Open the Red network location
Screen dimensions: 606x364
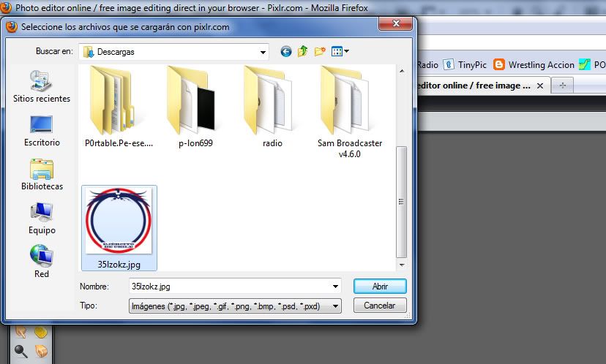[42, 262]
